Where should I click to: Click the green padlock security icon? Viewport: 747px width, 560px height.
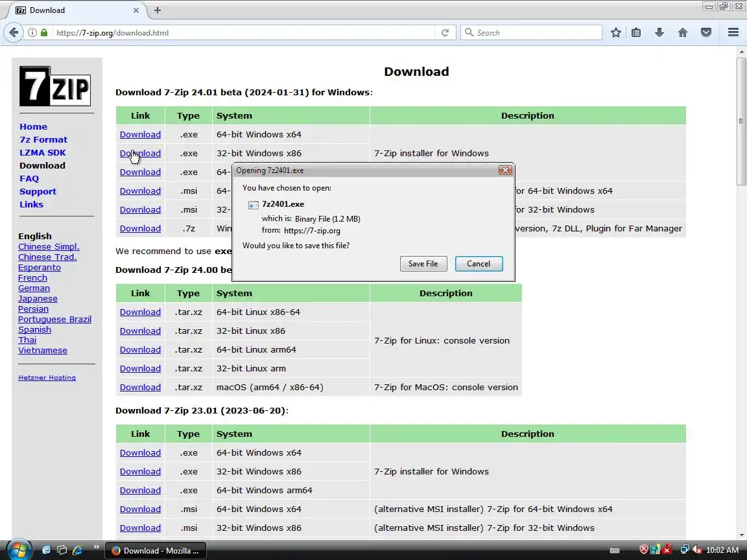pyautogui.click(x=44, y=32)
